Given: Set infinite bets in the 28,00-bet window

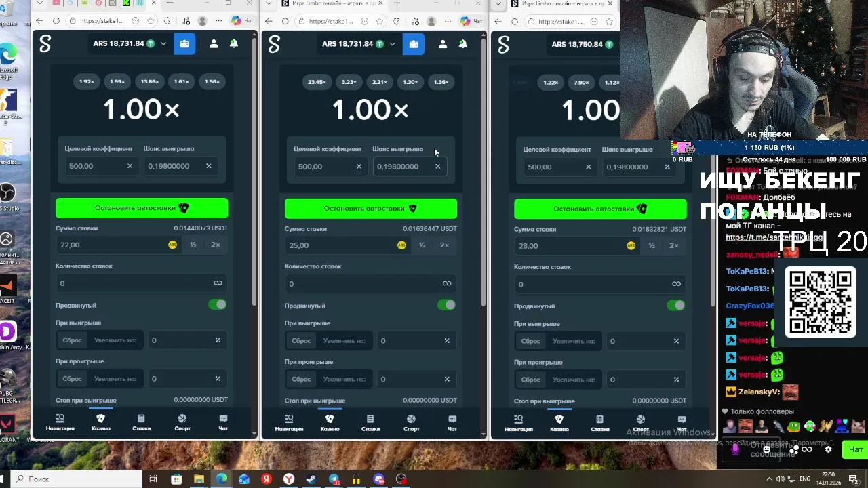Looking at the screenshot, I should (x=676, y=284).
